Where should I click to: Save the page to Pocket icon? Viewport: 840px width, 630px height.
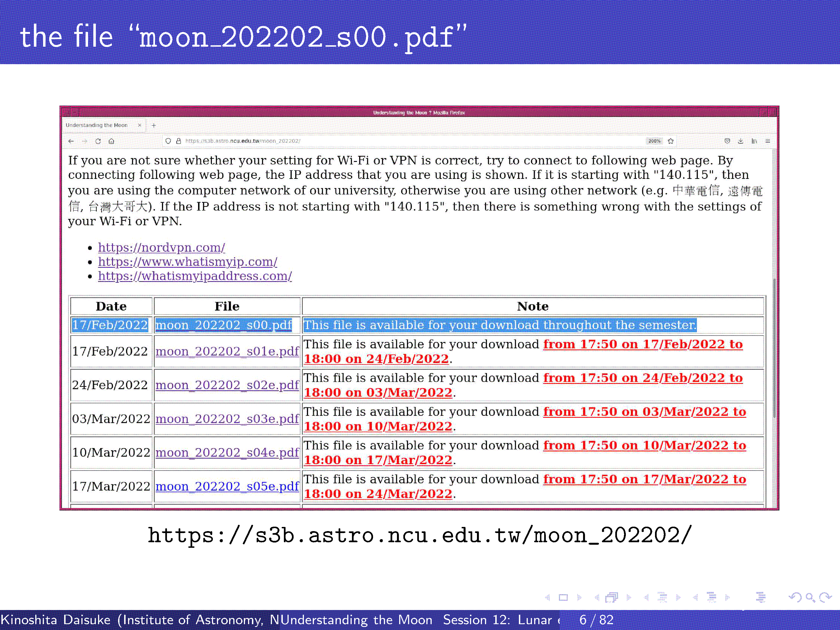(x=727, y=141)
